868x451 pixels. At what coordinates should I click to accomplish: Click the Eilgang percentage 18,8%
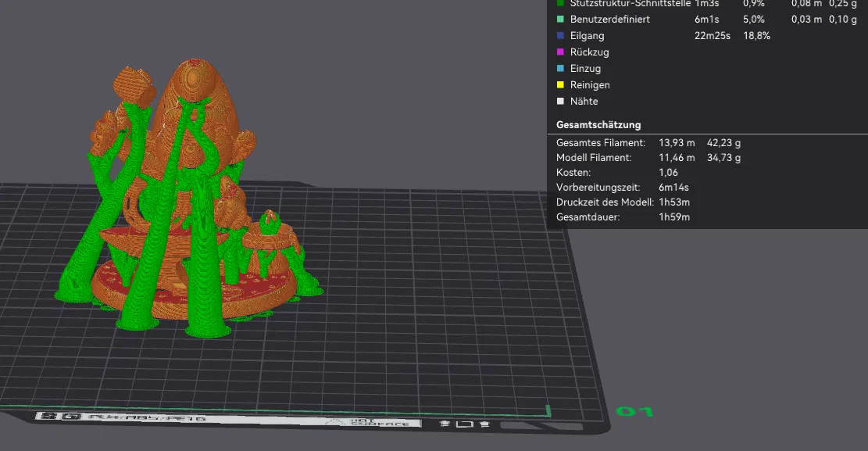coord(757,35)
